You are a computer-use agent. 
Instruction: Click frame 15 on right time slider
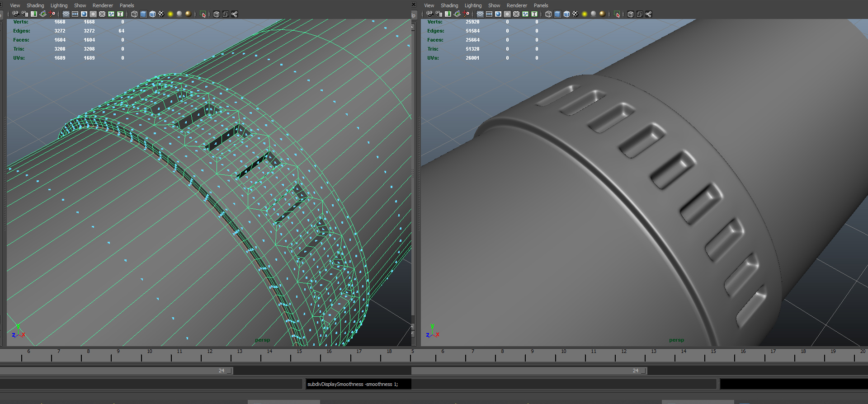pyautogui.click(x=713, y=351)
